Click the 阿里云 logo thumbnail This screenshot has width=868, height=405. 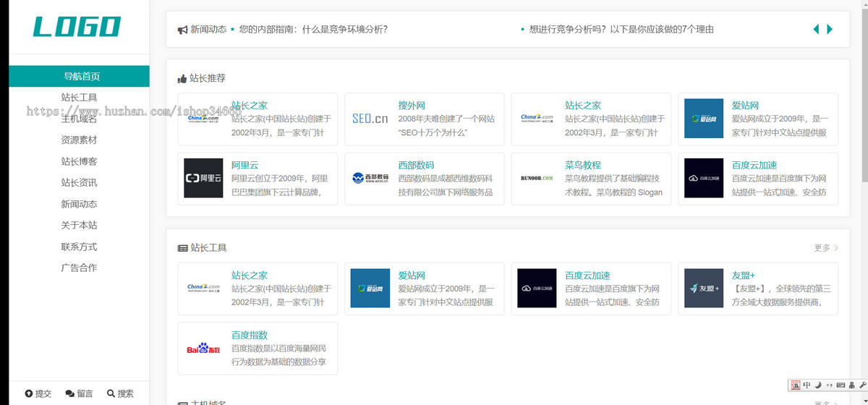tap(203, 178)
